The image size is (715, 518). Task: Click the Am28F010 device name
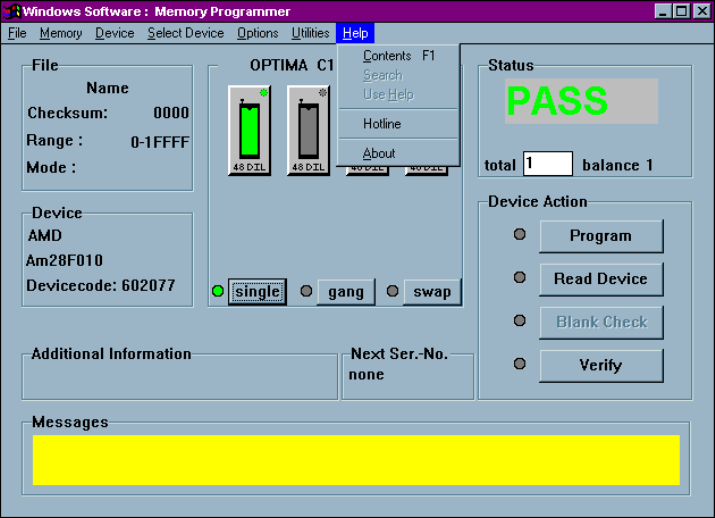pyautogui.click(x=64, y=260)
